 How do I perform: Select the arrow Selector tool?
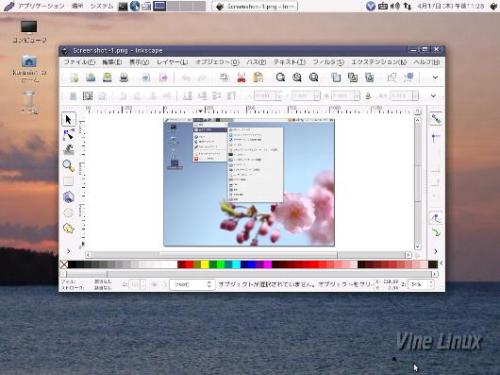pos(68,119)
